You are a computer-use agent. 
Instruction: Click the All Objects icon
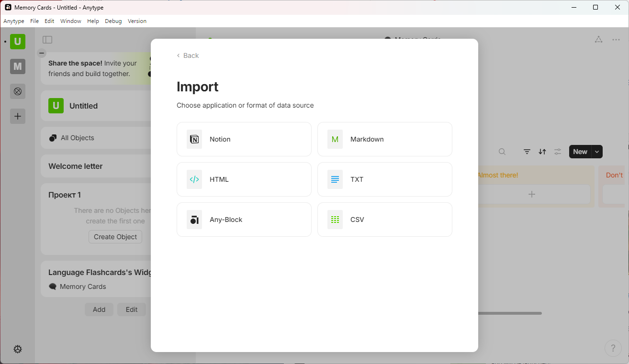[53, 138]
